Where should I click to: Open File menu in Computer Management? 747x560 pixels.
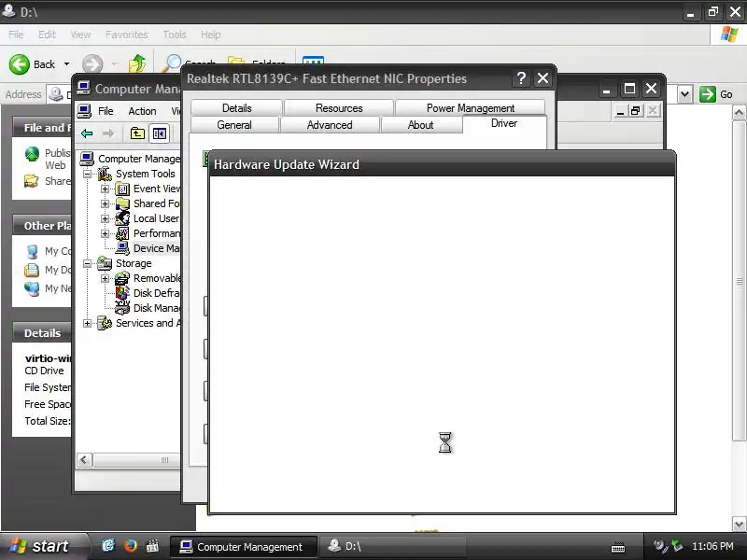[x=106, y=111]
